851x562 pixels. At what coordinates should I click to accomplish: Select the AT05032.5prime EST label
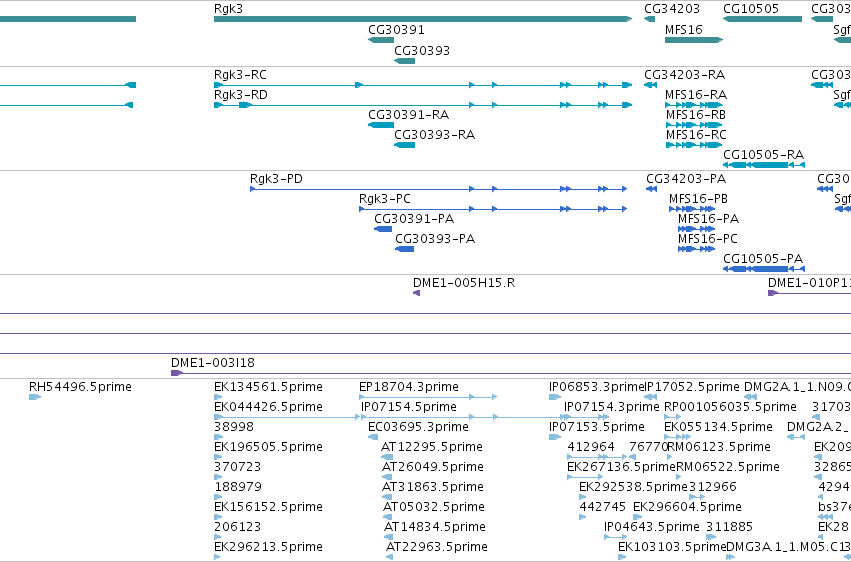click(434, 508)
